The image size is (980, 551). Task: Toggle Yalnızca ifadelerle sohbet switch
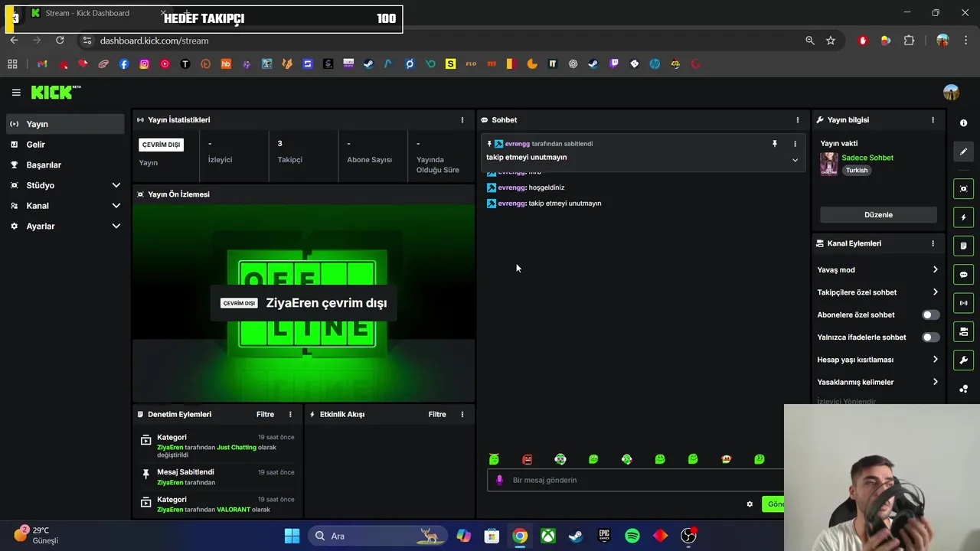coord(930,337)
